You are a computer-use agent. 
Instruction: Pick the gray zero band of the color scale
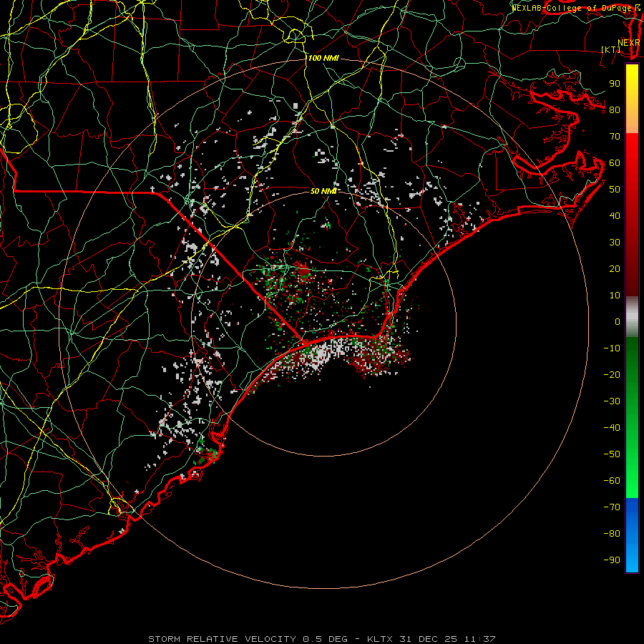632,317
